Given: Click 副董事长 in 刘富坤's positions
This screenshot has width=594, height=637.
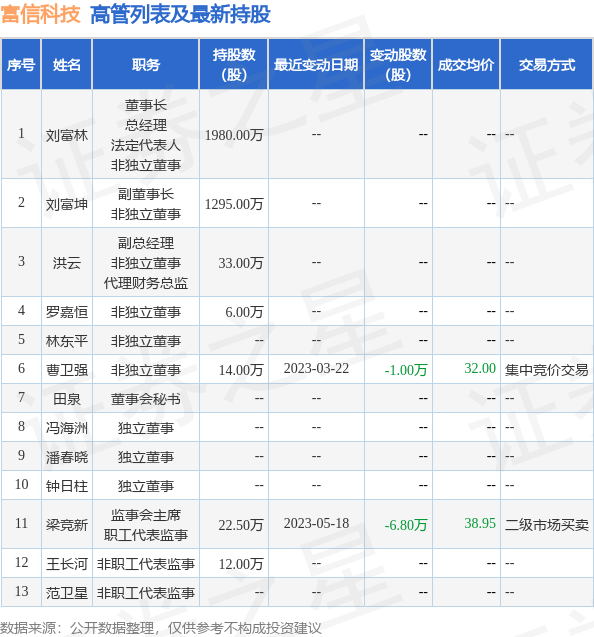Looking at the screenshot, I should tap(146, 194).
